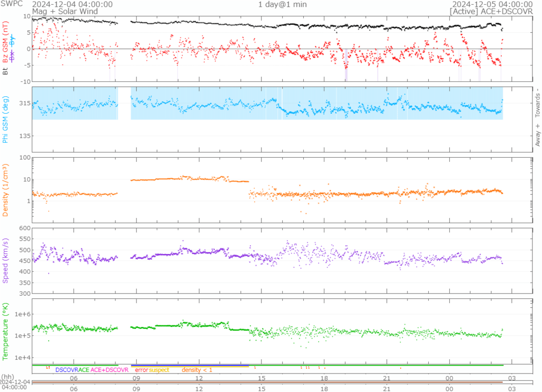Image resolution: width=542 pixels, height=392 pixels.
Task: Toggle the Bt series axis label
Action: coord(5,69)
